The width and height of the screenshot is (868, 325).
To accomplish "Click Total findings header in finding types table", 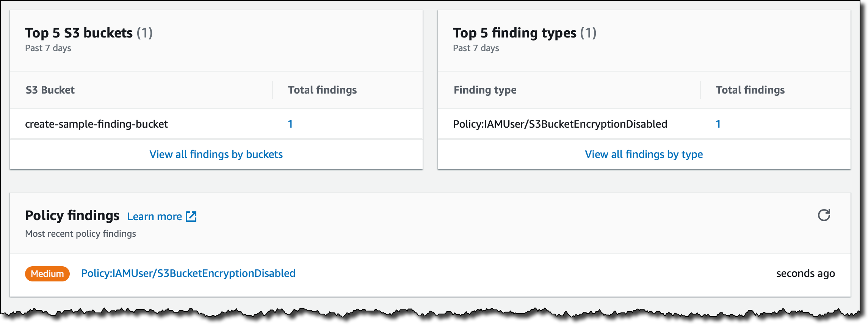I will click(x=750, y=90).
